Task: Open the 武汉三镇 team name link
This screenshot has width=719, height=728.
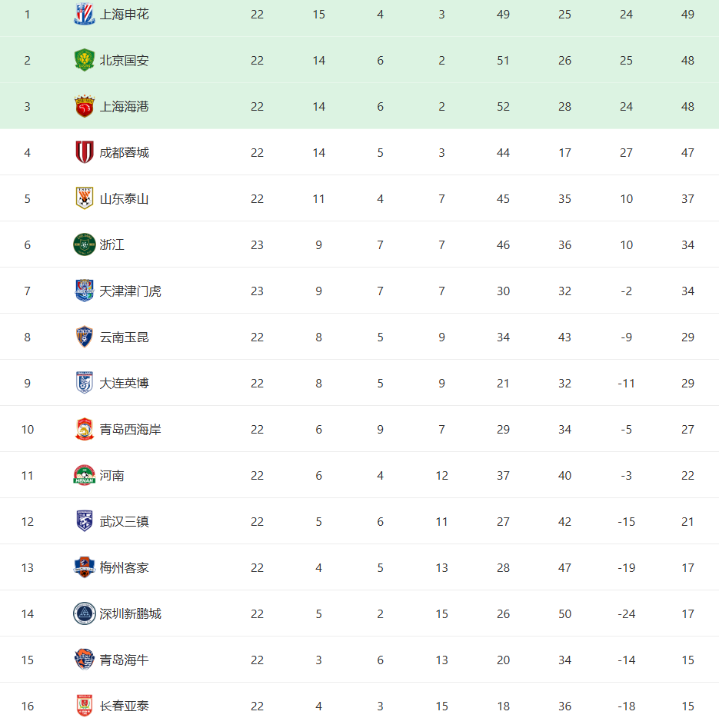Action: click(124, 522)
